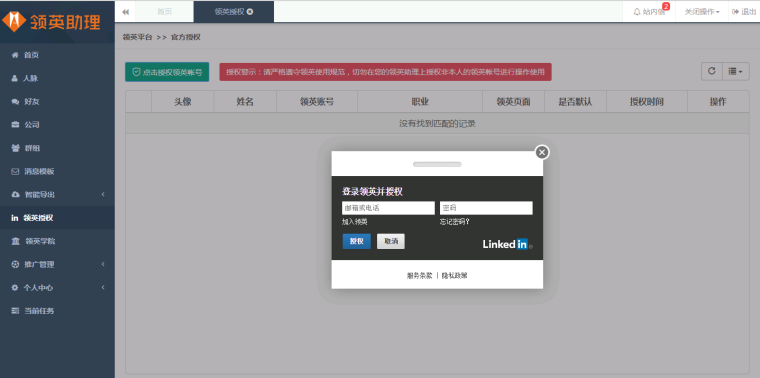This screenshot has height=378, width=760.
Task: Close the 领英授权 tab with x icon
Action: click(250, 12)
